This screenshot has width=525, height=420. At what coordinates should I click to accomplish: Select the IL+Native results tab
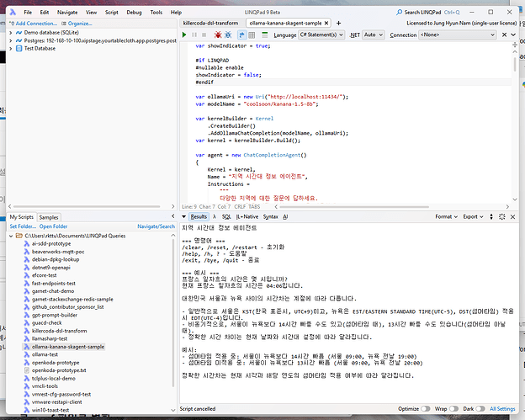coord(247,216)
